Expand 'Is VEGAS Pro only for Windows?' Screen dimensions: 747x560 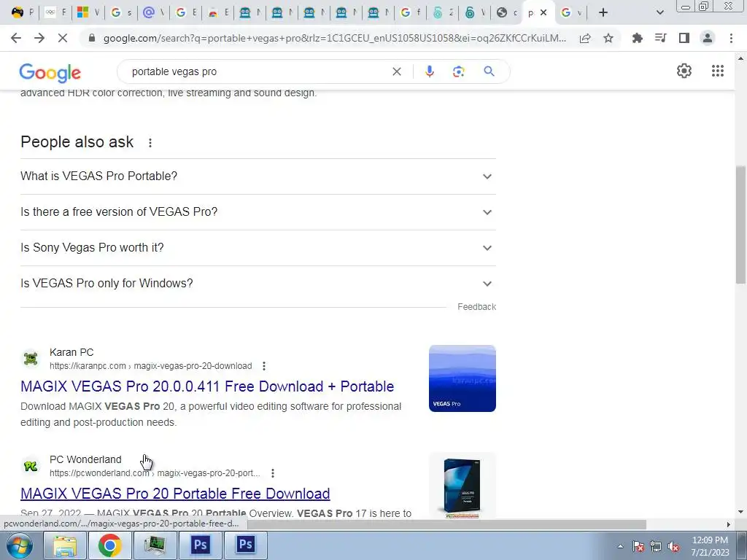point(258,284)
